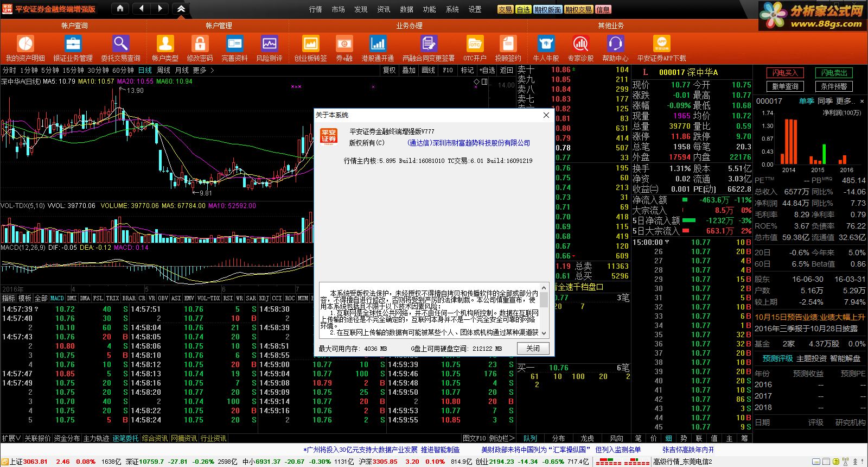Open the 市场 menu
Image resolution: width=868 pixels, height=467 pixels.
[x=339, y=9]
